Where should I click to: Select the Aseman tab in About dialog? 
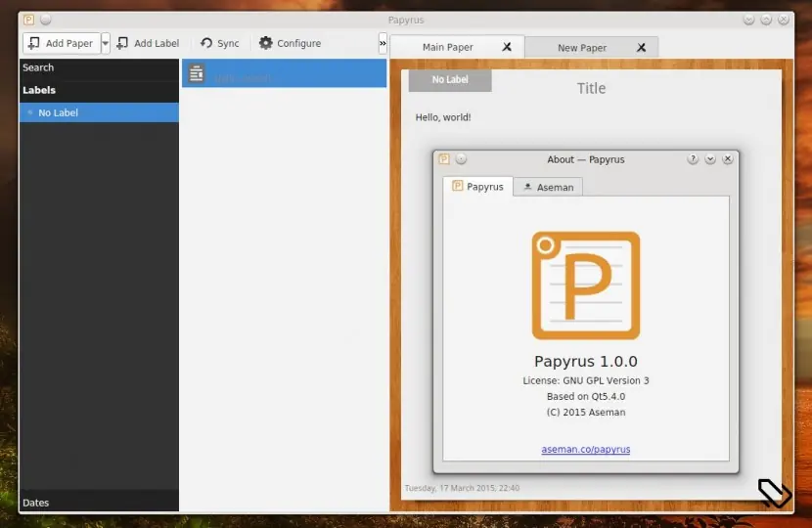(549, 188)
